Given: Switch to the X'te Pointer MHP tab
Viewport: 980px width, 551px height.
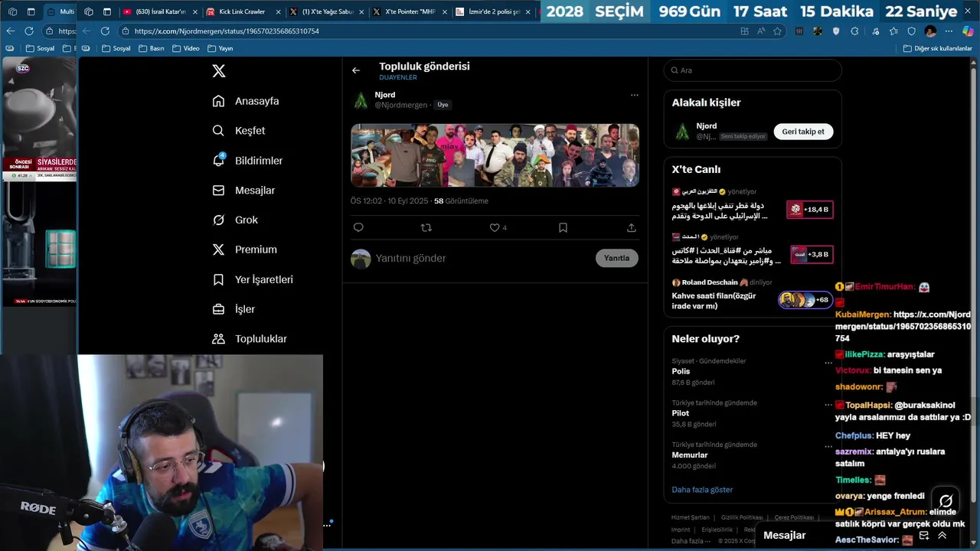Looking at the screenshot, I should [409, 11].
